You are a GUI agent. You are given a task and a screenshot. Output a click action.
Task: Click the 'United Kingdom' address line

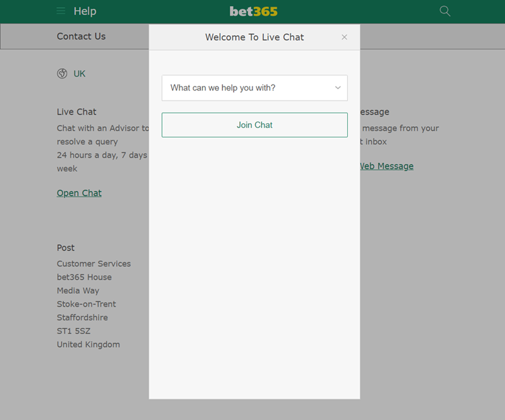[89, 345]
